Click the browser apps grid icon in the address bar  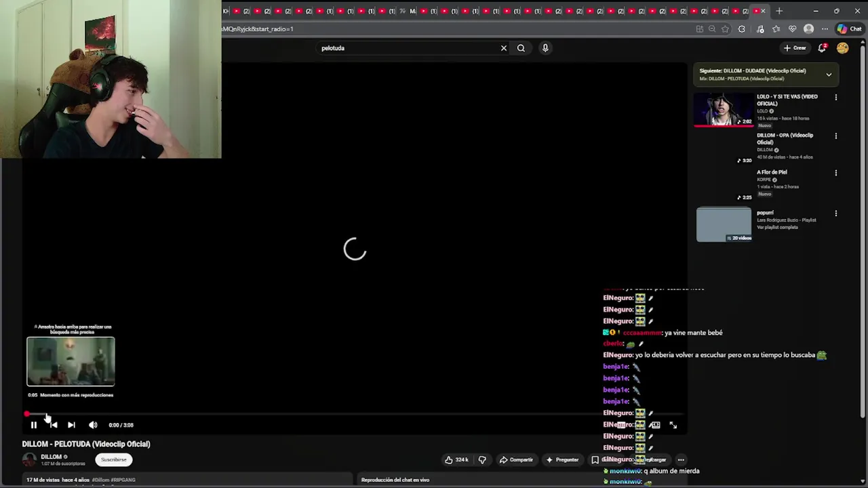[x=699, y=29]
